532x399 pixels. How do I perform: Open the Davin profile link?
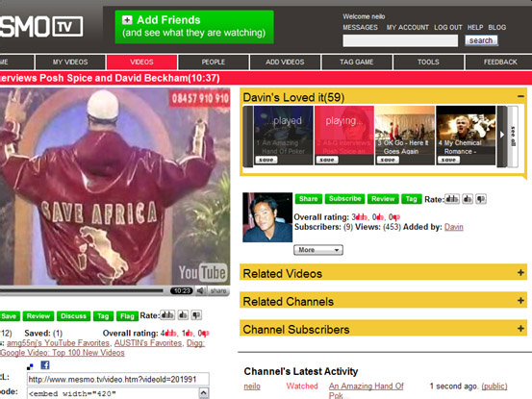[x=454, y=227]
